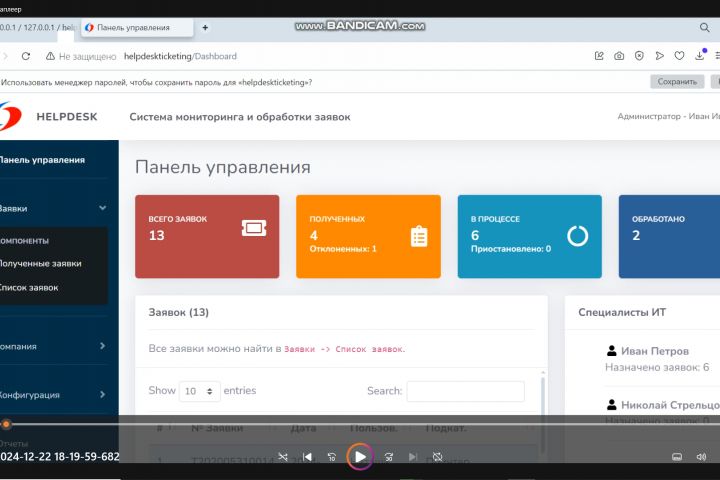
Task: Open Список заявок in the sidebar
Action: click(x=29, y=288)
